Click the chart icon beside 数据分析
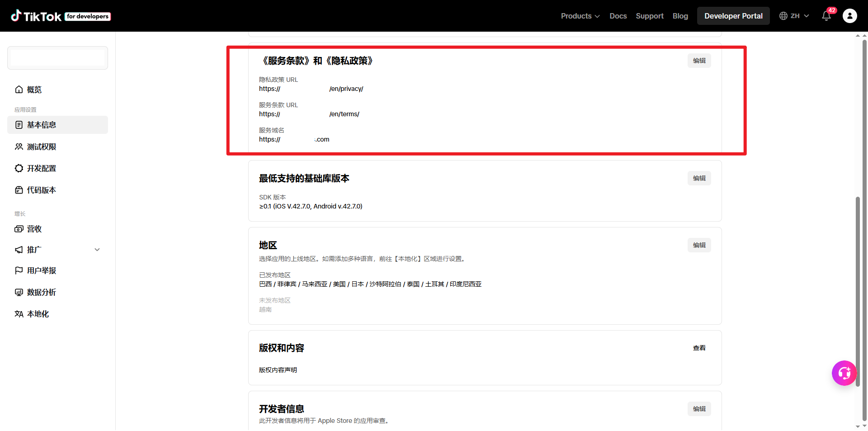868x431 pixels. coord(19,292)
